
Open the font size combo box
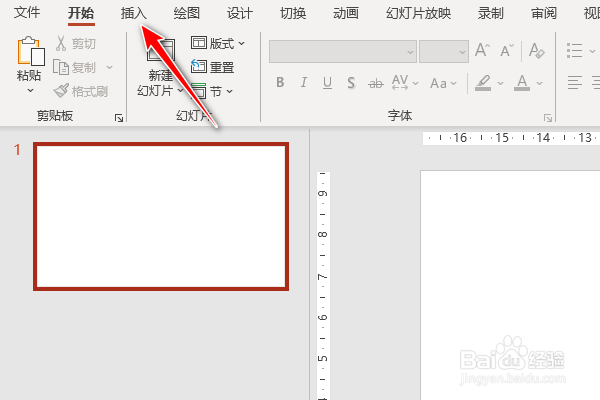444,51
